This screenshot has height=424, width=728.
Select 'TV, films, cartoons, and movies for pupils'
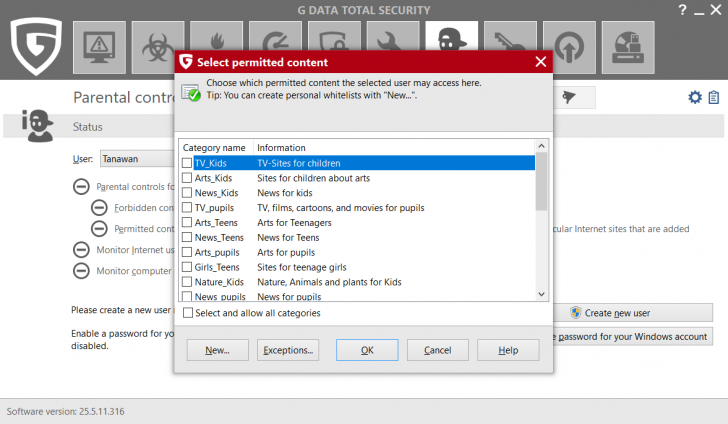pyautogui.click(x=341, y=208)
